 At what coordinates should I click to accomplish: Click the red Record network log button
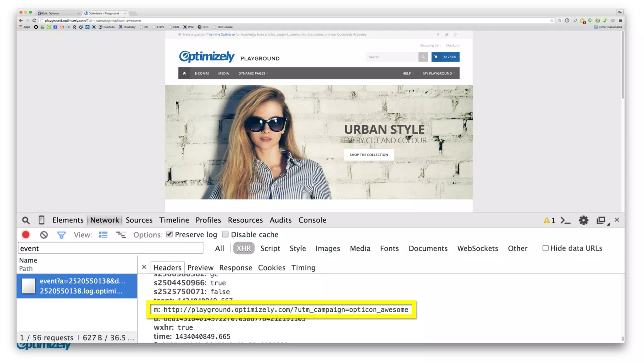coord(26,235)
